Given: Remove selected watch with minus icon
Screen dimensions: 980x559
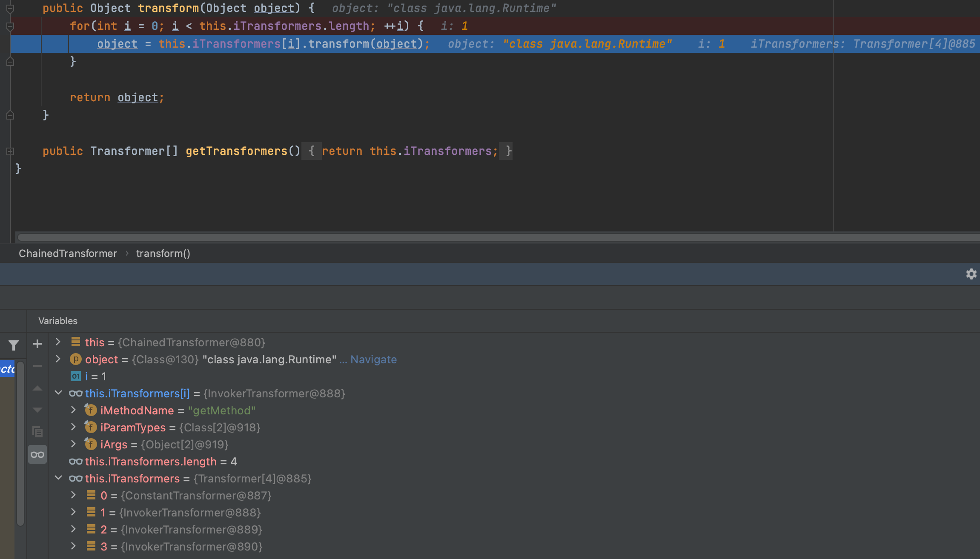Looking at the screenshot, I should tap(37, 366).
